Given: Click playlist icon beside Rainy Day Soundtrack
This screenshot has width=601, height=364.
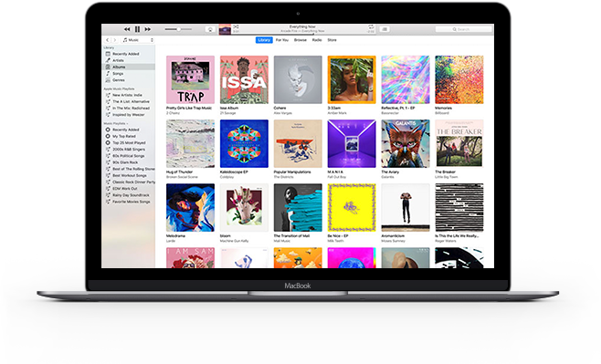Looking at the screenshot, I should click(x=108, y=195).
